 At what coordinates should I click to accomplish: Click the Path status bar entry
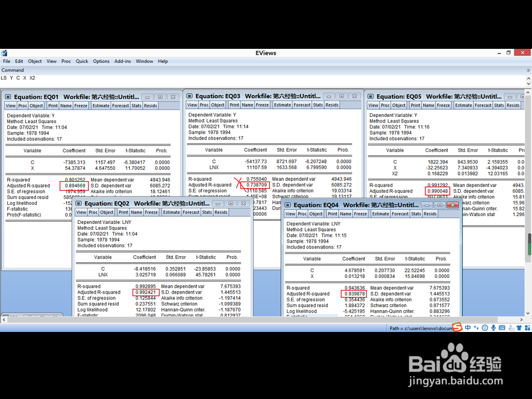click(x=421, y=328)
